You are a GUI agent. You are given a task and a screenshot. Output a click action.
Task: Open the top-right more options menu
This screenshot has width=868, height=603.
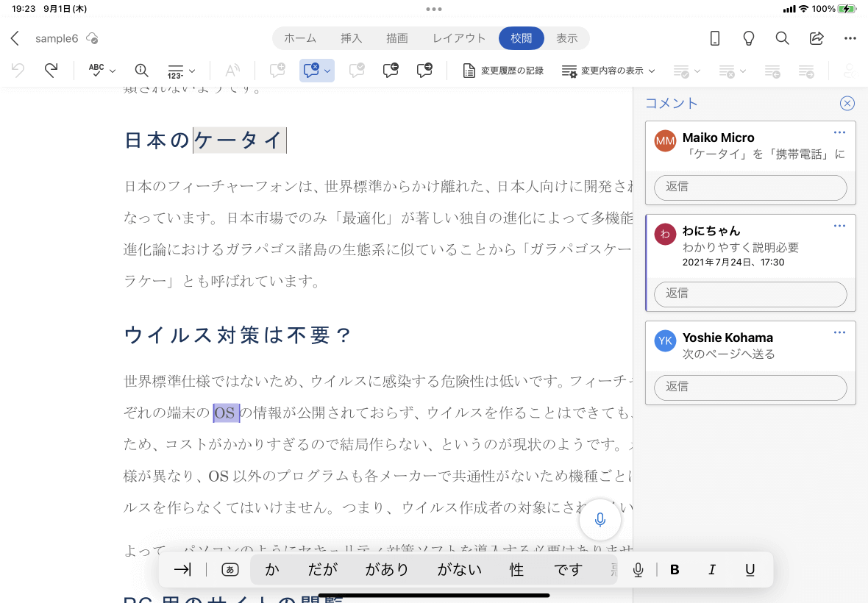(850, 38)
